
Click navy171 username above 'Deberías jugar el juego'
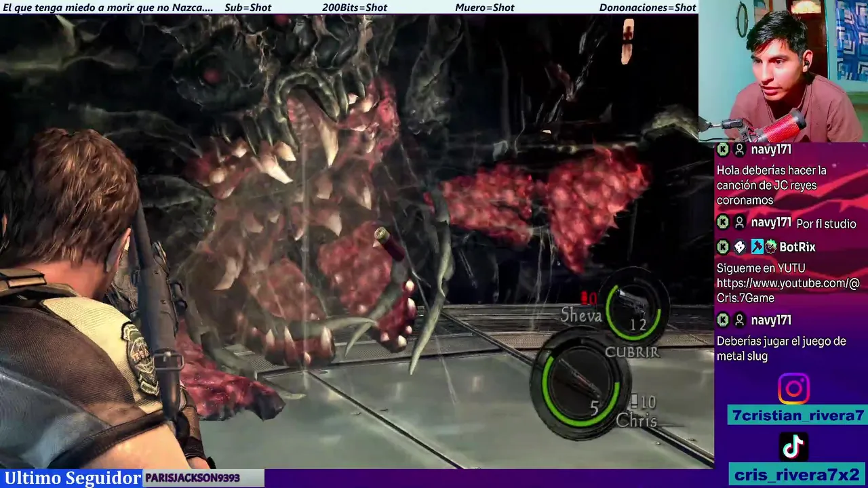(771, 320)
